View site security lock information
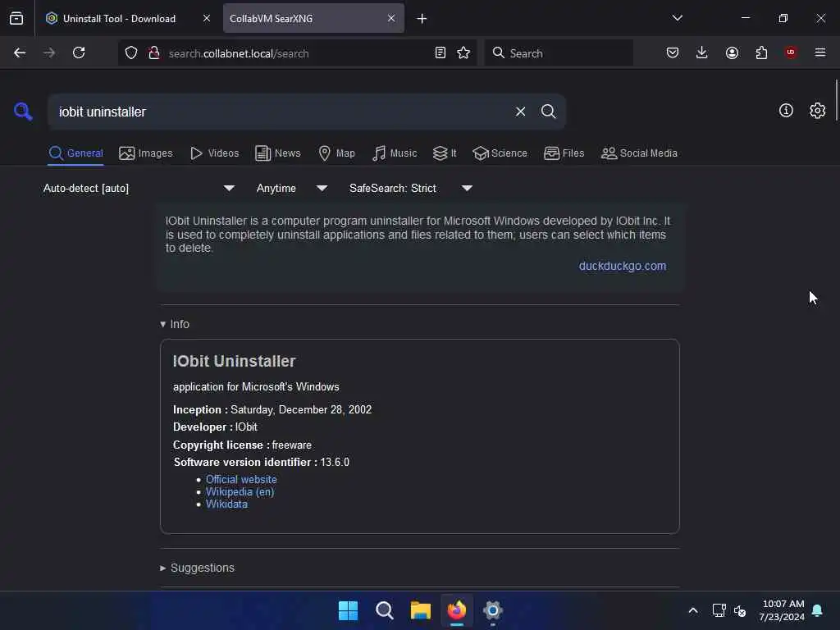The width and height of the screenshot is (840, 630). pyautogui.click(x=154, y=52)
